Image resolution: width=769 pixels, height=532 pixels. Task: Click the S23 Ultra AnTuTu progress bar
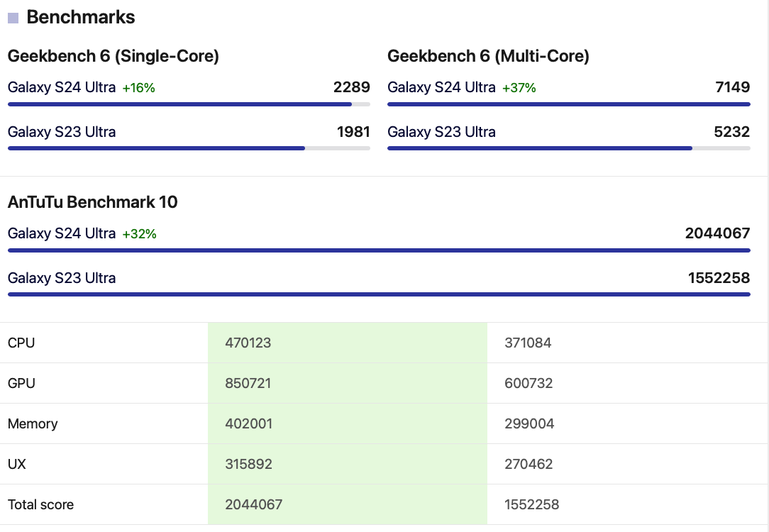pos(379,294)
